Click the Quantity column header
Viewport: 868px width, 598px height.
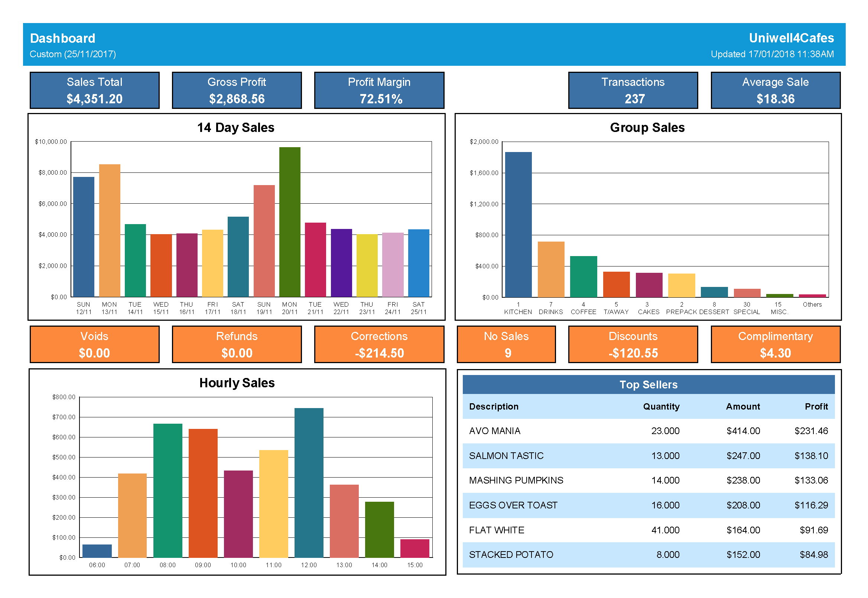point(661,407)
